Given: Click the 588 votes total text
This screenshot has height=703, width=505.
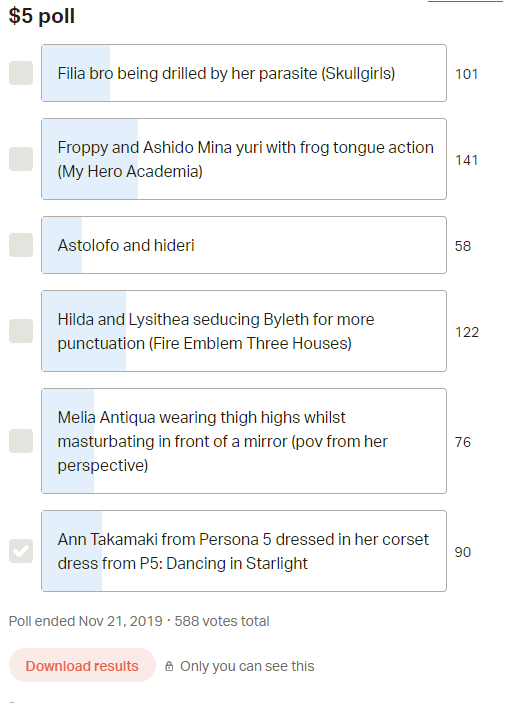Looking at the screenshot, I should point(222,621).
